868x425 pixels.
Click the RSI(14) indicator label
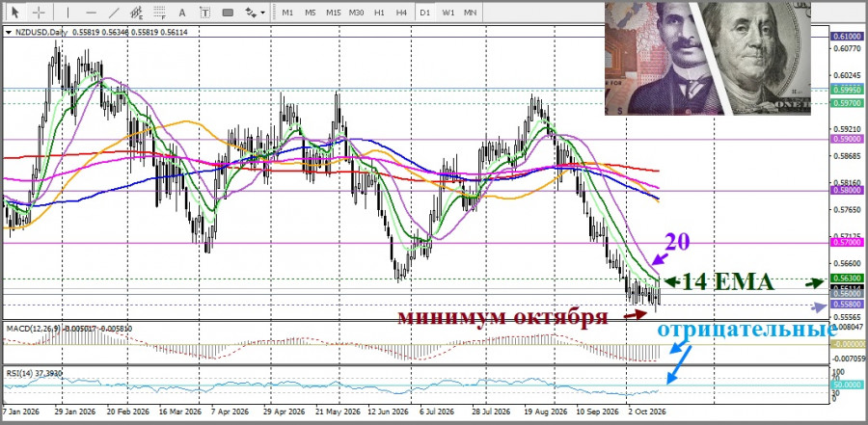pos(17,372)
